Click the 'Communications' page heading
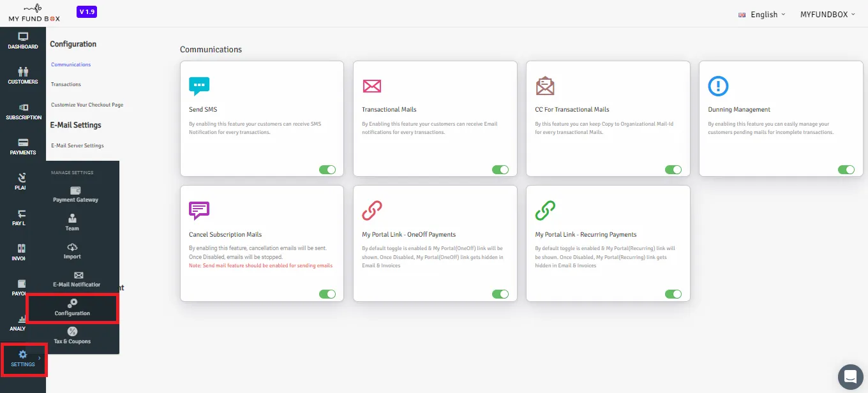Viewport: 868px width, 393px height. coord(211,49)
